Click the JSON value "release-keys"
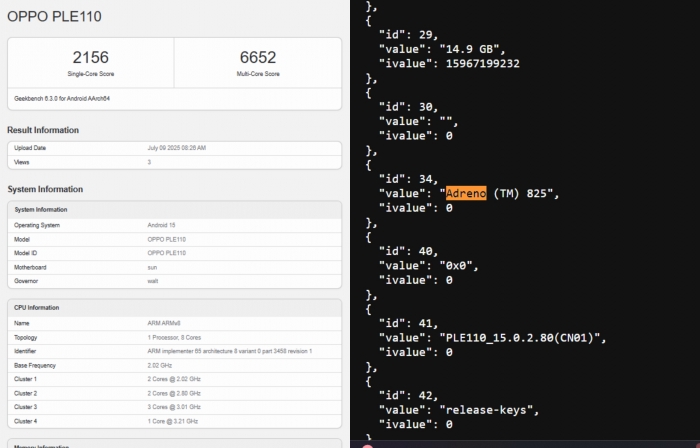The height and width of the screenshot is (448, 700). point(487,410)
